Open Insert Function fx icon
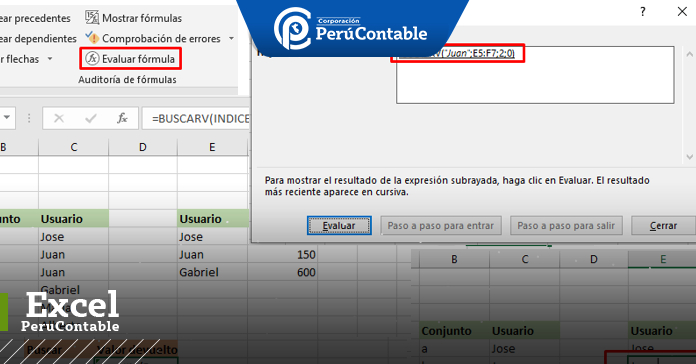The width and height of the screenshot is (696, 364). coord(122,118)
